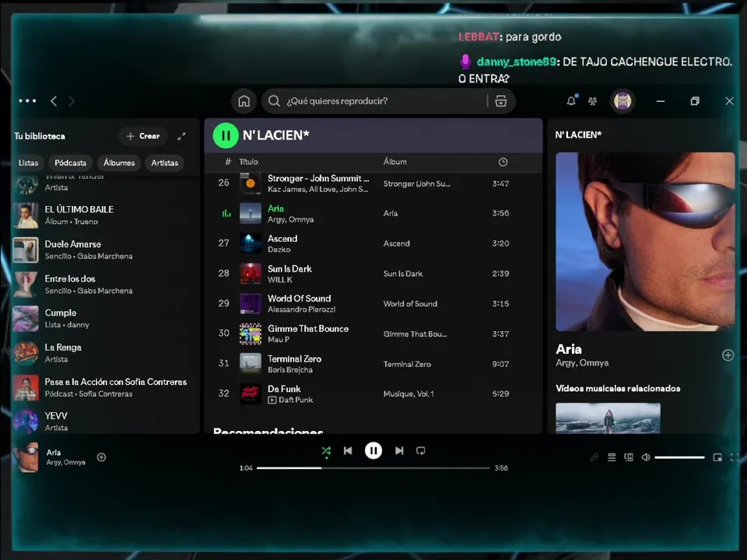Filter library by Artistas
Screen dimensions: 747x560
point(164,163)
